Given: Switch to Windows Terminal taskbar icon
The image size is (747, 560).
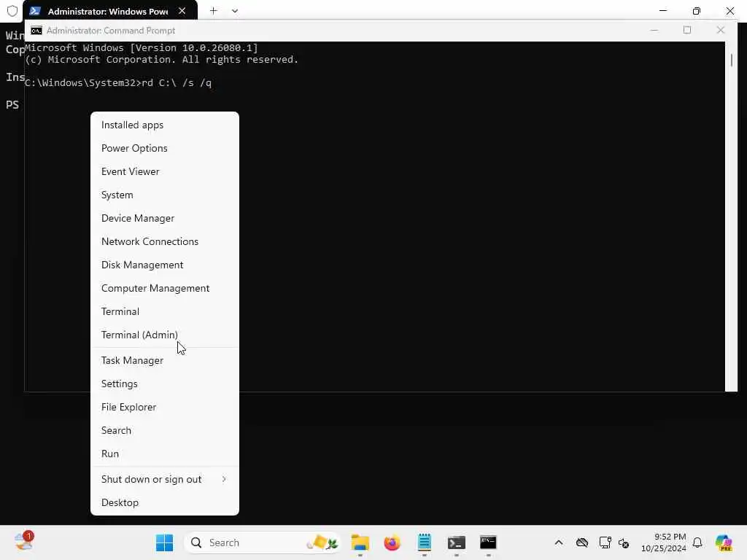Looking at the screenshot, I should (457, 542).
